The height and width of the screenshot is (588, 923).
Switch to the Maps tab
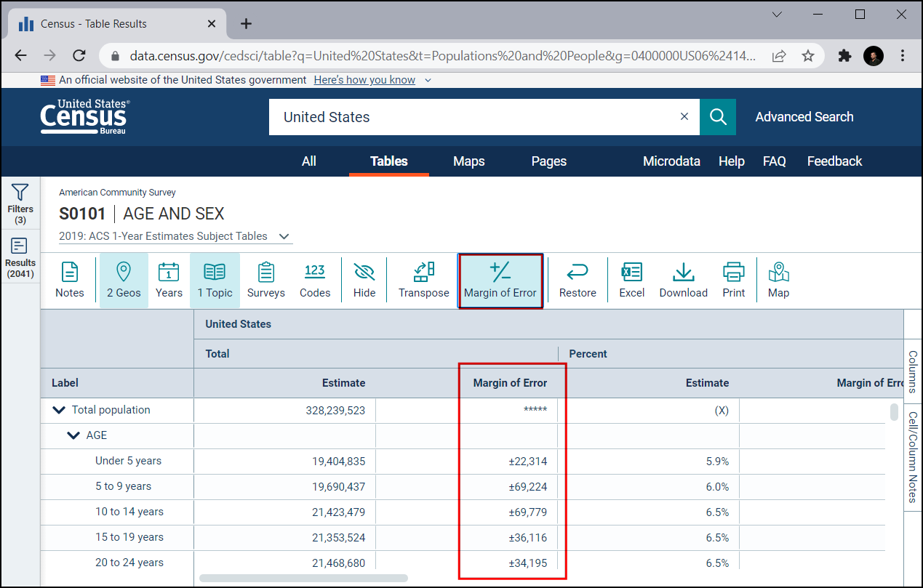click(468, 161)
